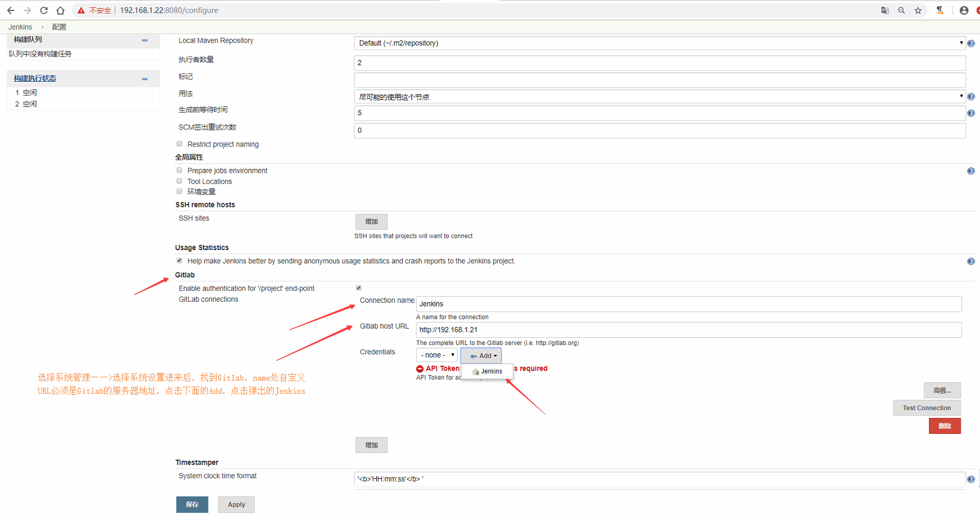Reload the Jenkins configure page

(x=44, y=10)
